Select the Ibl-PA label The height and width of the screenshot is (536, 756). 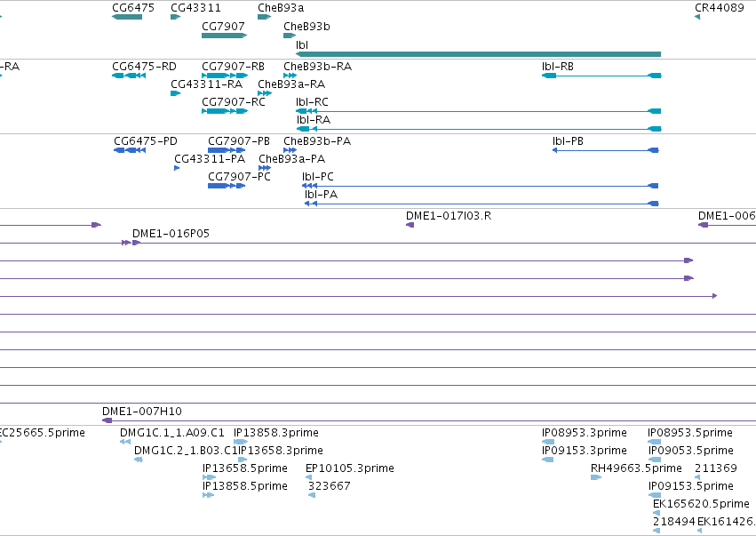321,195
